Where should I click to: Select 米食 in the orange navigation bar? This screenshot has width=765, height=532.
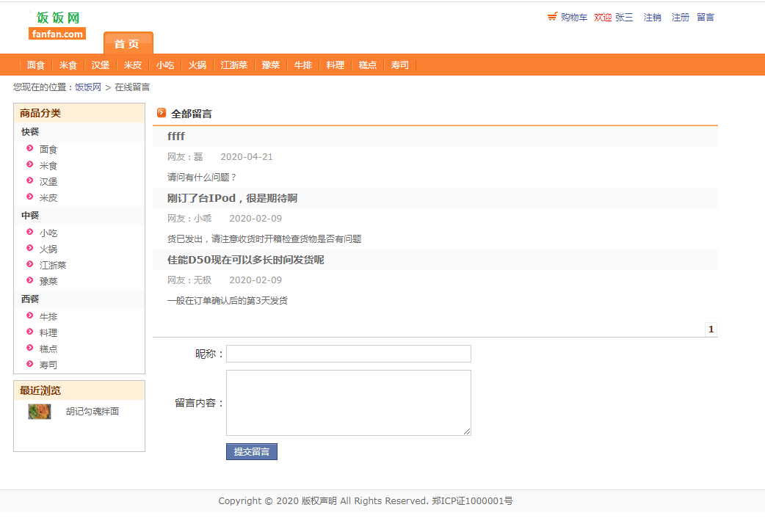coord(68,65)
